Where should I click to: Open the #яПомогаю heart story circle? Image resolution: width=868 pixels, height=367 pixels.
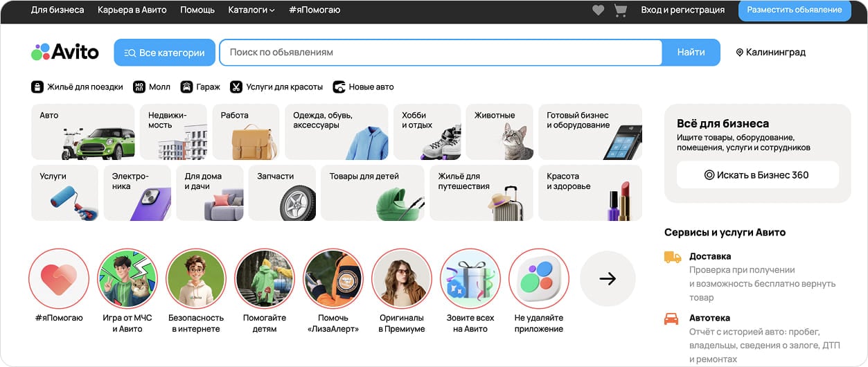click(59, 278)
